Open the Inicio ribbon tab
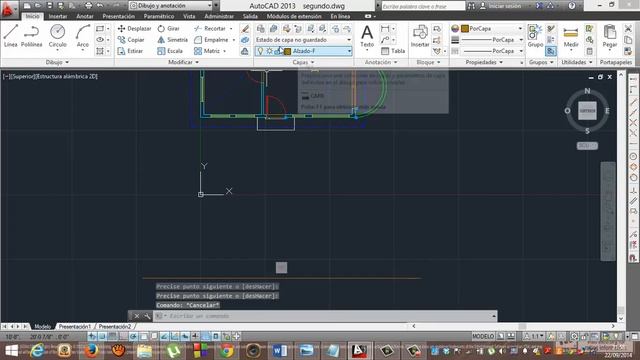 click(x=33, y=16)
